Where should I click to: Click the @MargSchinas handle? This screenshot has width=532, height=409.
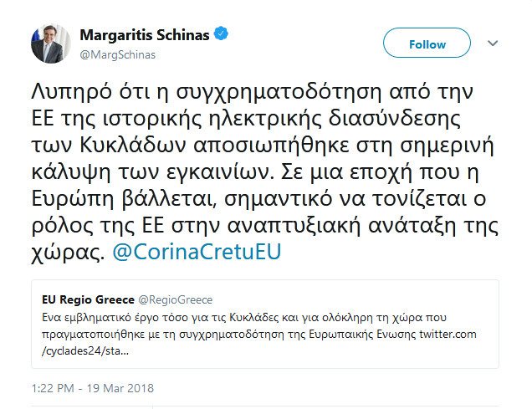click(x=117, y=54)
